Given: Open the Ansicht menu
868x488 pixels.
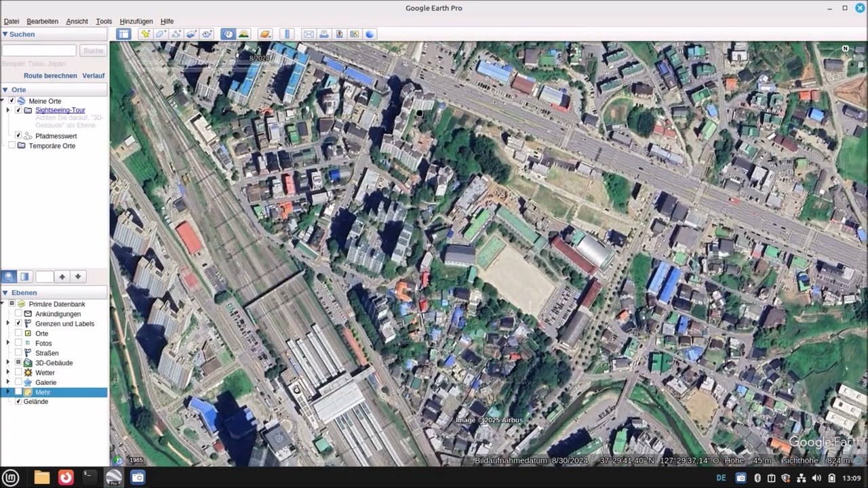Looking at the screenshot, I should (77, 21).
